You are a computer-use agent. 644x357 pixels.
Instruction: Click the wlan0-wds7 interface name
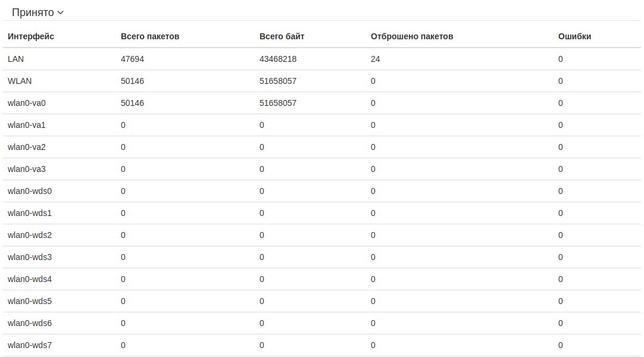[x=30, y=345]
